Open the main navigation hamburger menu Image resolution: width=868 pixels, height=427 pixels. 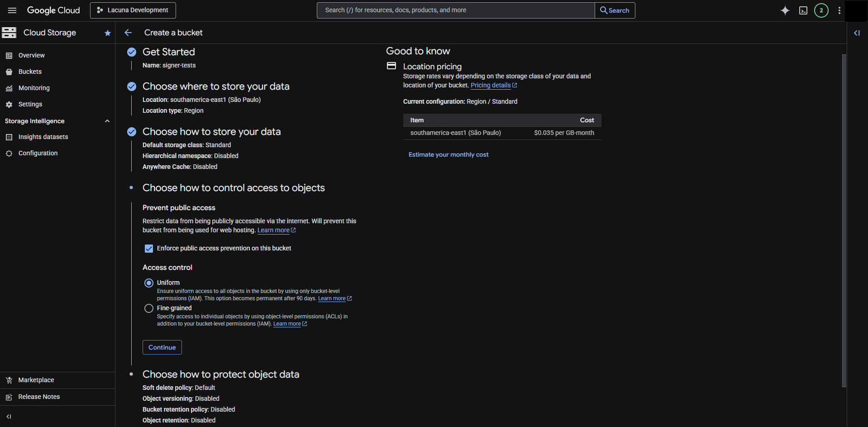tap(12, 10)
